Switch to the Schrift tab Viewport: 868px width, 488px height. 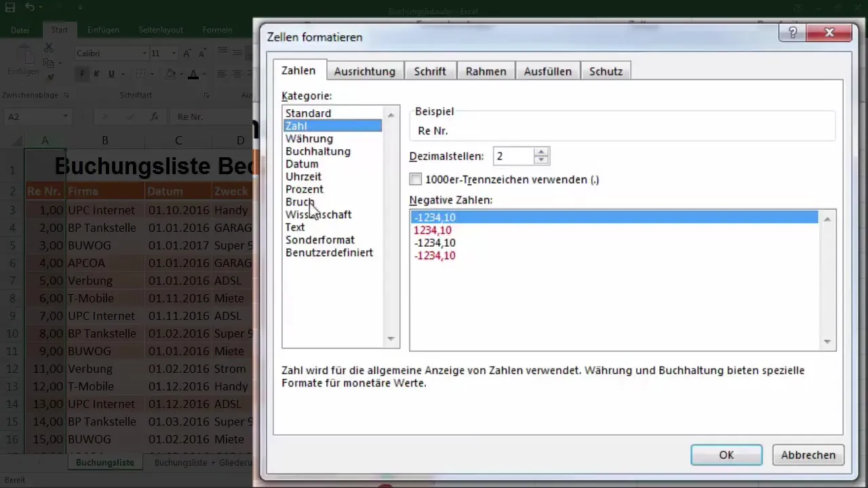click(x=430, y=71)
